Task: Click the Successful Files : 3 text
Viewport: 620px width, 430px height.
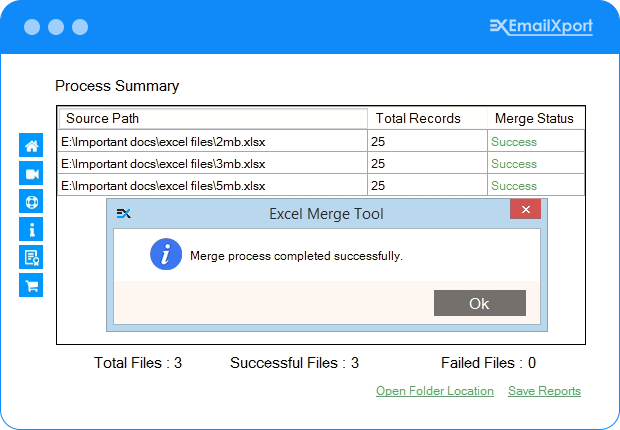Action: (x=295, y=363)
